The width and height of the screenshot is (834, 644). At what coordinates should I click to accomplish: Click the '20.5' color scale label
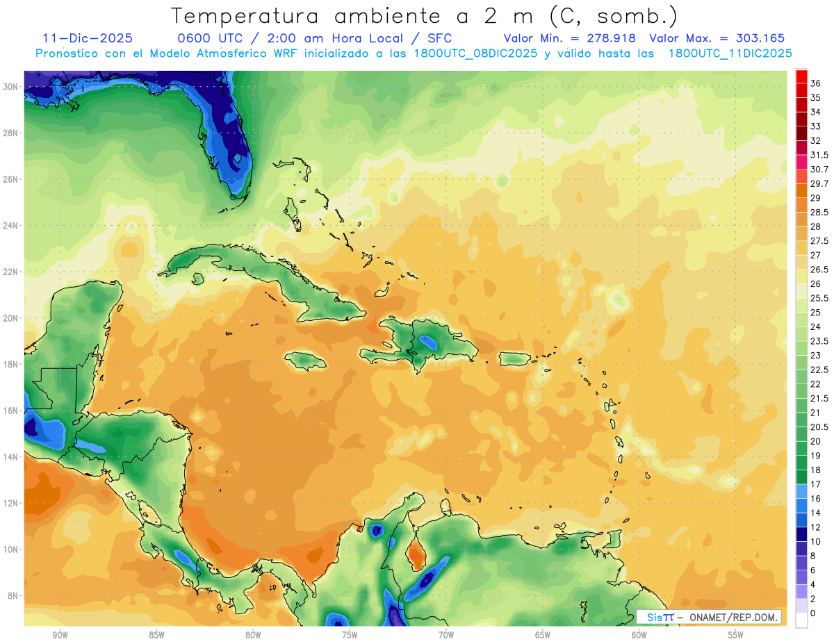tap(819, 427)
